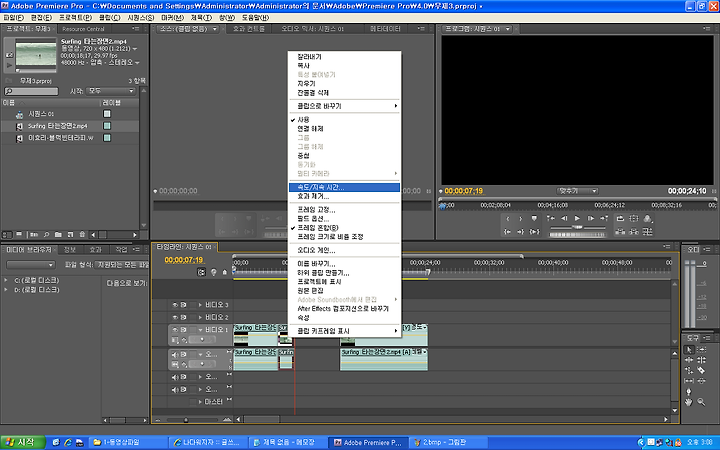The height and width of the screenshot is (450, 720).
Task: Choose 이름 바꾸기... from the context menu
Action: (344, 264)
